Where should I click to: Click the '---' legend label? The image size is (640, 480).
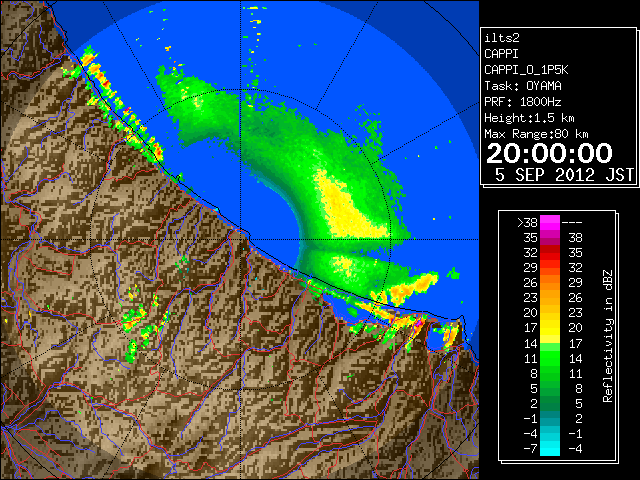[572, 222]
